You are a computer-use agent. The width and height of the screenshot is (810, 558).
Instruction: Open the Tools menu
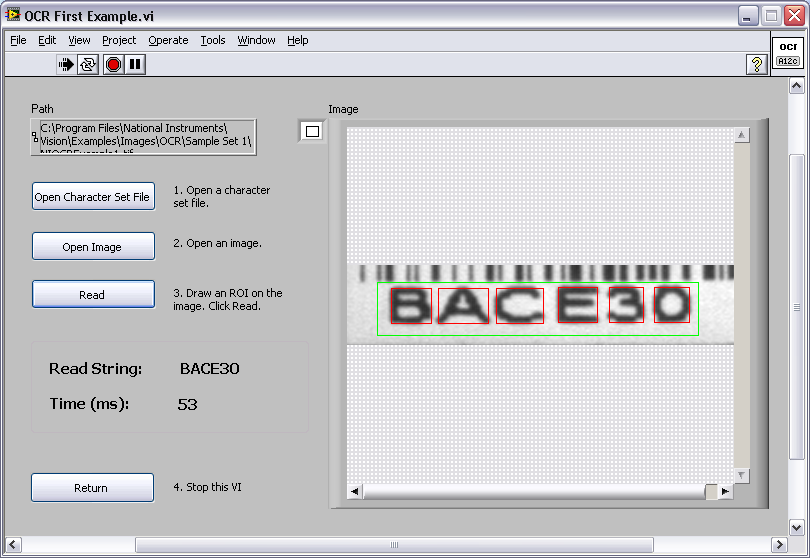click(212, 40)
